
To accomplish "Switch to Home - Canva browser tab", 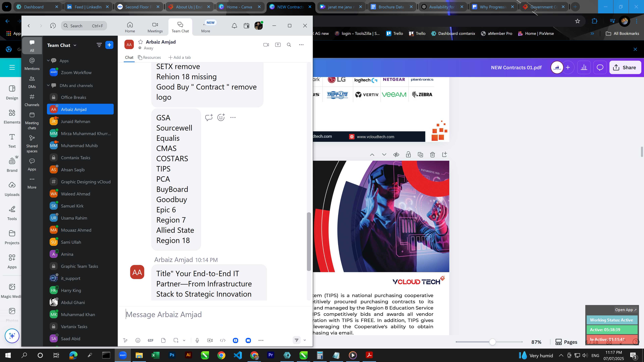I will click(239, 7).
